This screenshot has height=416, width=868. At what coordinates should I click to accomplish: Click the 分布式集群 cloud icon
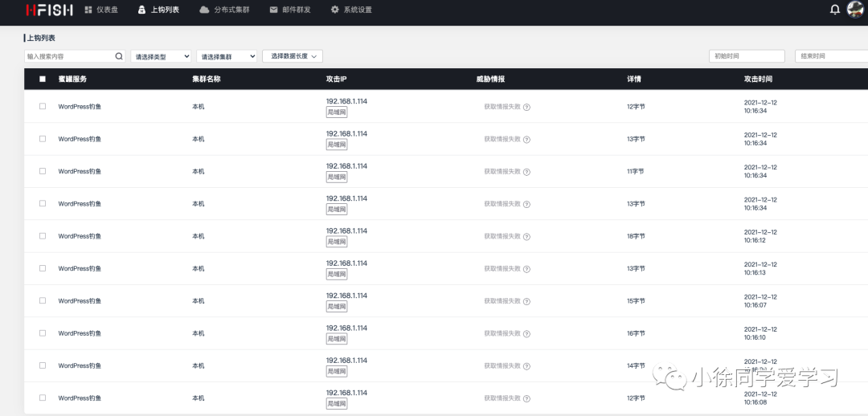point(204,10)
